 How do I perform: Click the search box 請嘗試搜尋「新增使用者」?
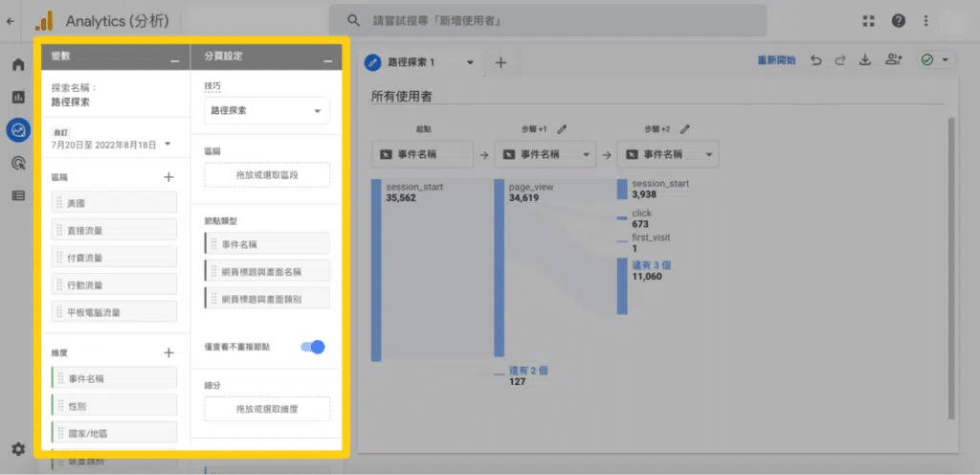(x=547, y=21)
